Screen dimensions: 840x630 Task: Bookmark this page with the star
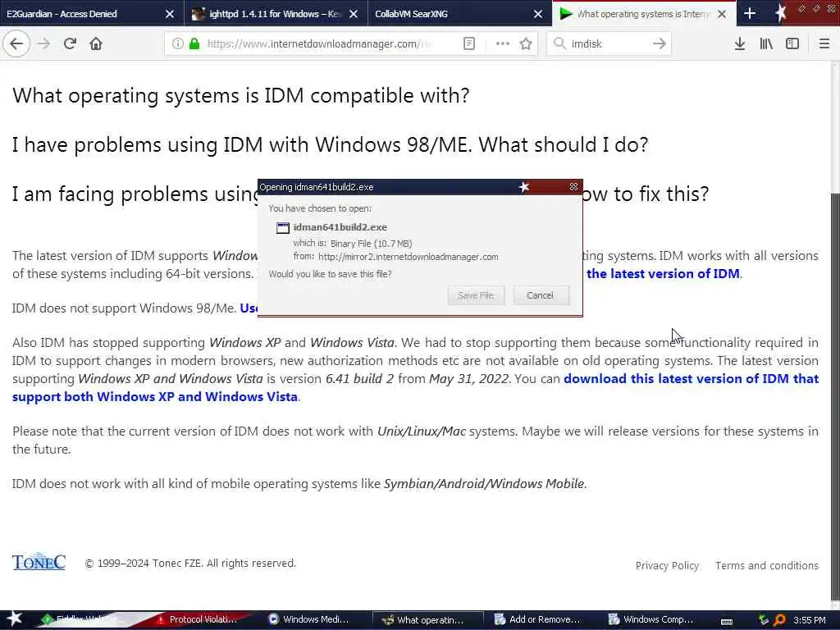526,44
